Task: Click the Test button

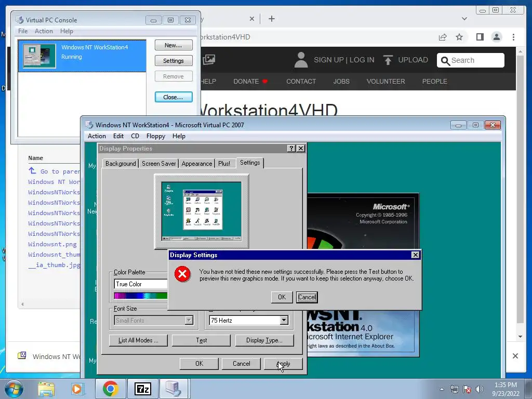Action: coord(201,340)
